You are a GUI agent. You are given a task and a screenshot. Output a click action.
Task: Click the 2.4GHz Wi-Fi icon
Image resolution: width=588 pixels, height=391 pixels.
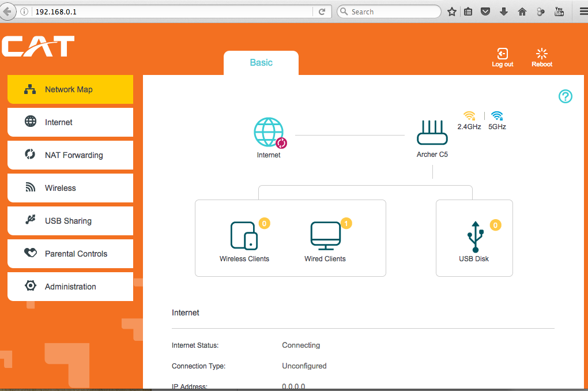click(469, 115)
